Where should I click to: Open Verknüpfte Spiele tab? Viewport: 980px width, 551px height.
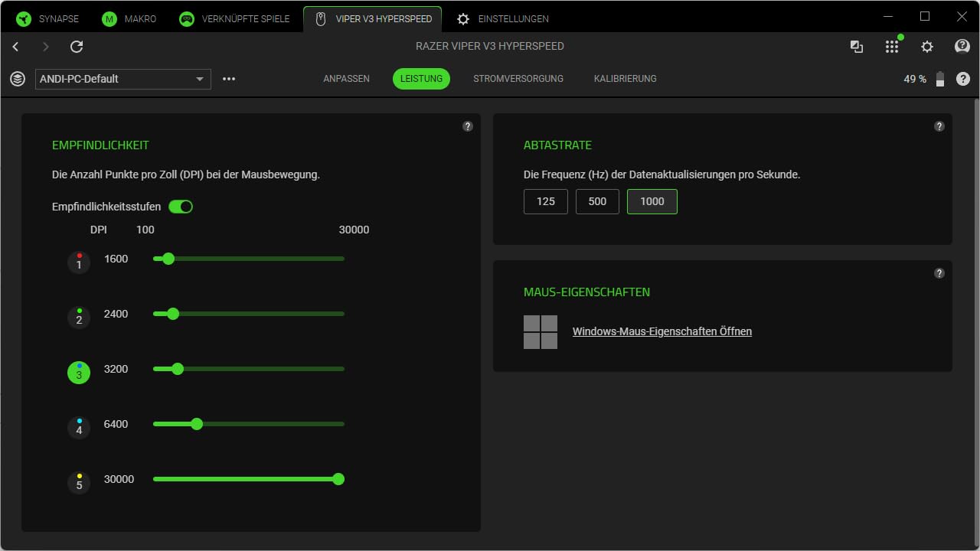pyautogui.click(x=234, y=18)
